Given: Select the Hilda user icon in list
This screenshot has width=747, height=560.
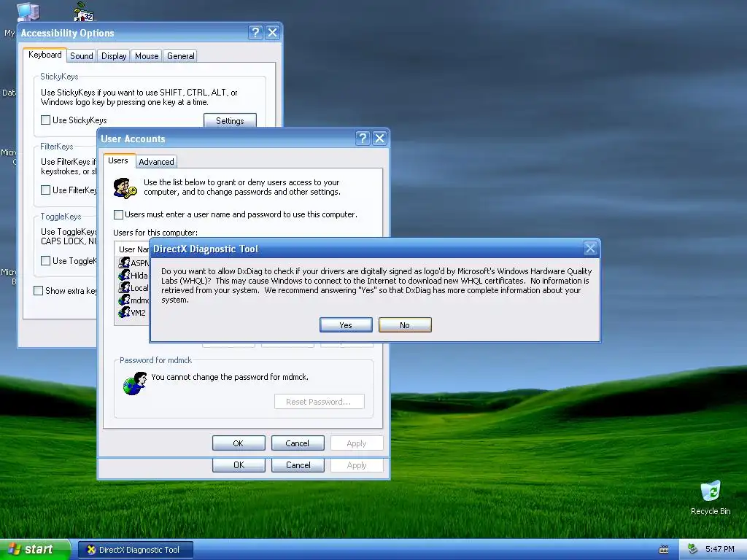Looking at the screenshot, I should click(124, 275).
